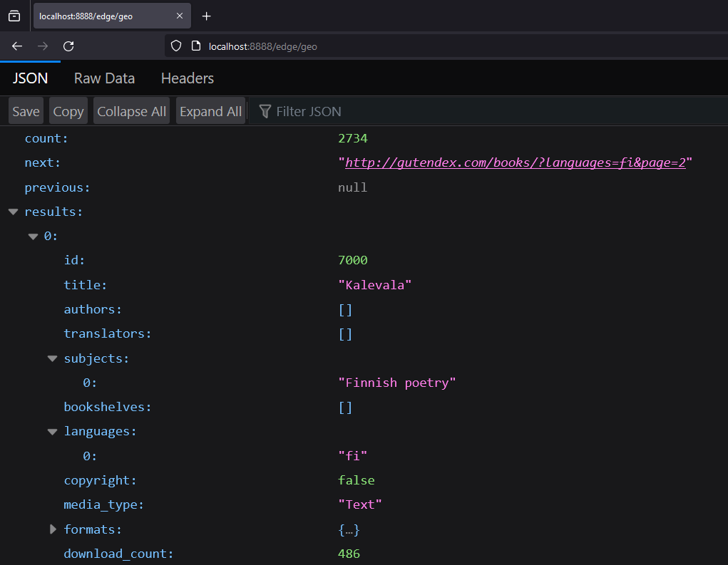Switch to the Raw Data tab
The height and width of the screenshot is (565, 728).
104,78
